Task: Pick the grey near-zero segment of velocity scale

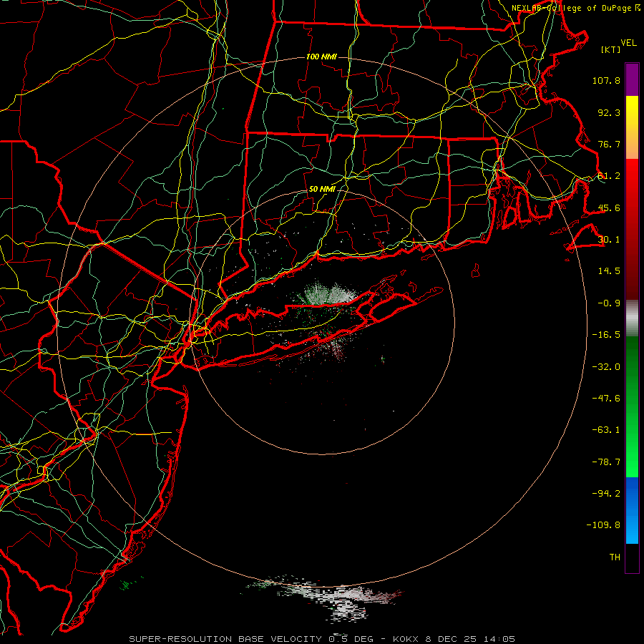Action: 632,318
